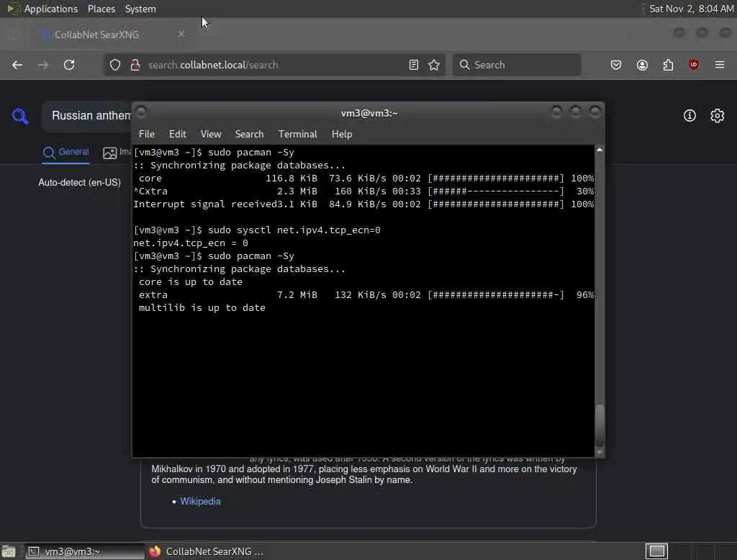This screenshot has height=560, width=737.
Task: Click the Sat Nov 2 clock in panel
Action: click(692, 9)
